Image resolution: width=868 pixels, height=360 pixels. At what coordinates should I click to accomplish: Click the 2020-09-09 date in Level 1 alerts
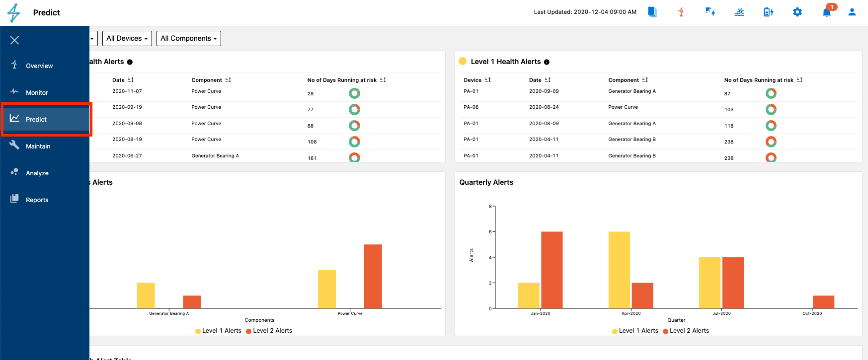[x=544, y=91]
